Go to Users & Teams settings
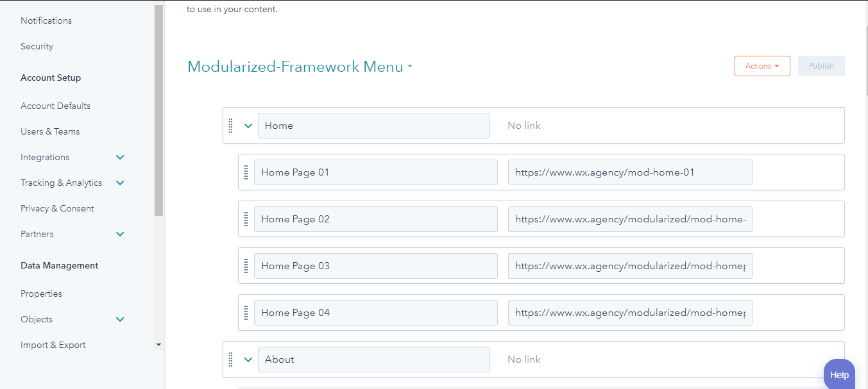The width and height of the screenshot is (868, 389). click(x=50, y=131)
